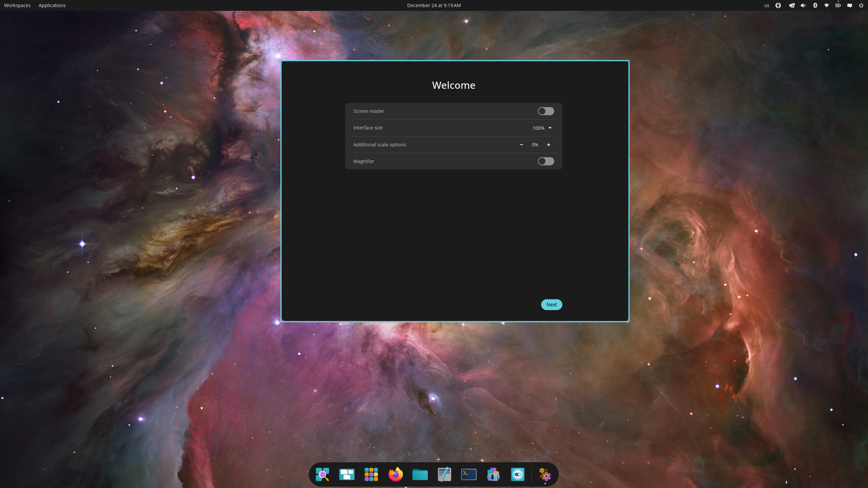Open the Workspaces menu in the top bar

tap(16, 5)
